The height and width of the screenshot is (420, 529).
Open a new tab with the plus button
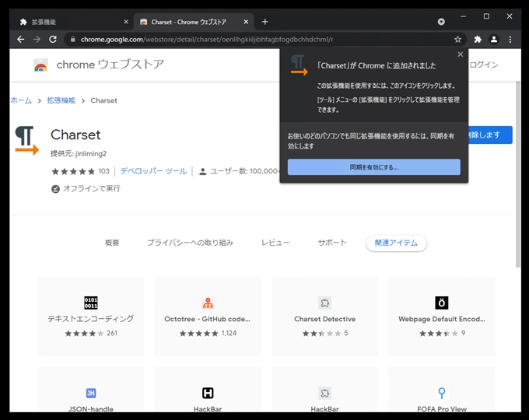(265, 22)
